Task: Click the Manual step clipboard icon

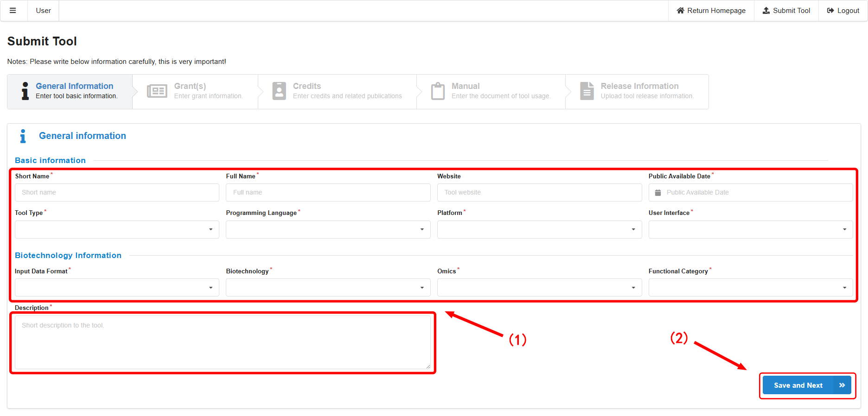Action: click(438, 91)
